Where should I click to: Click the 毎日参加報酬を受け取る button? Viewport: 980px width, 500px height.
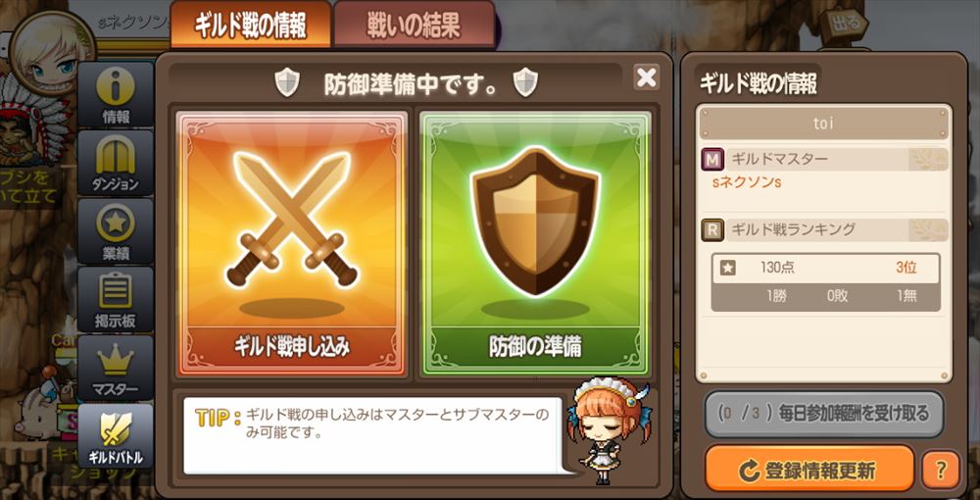824,413
